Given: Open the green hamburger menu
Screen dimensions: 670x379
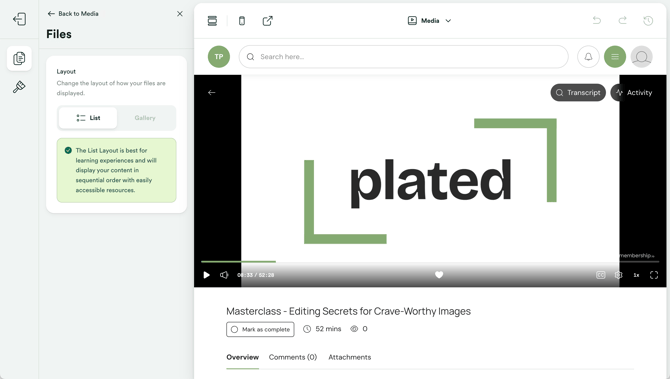Looking at the screenshot, I should click(615, 56).
